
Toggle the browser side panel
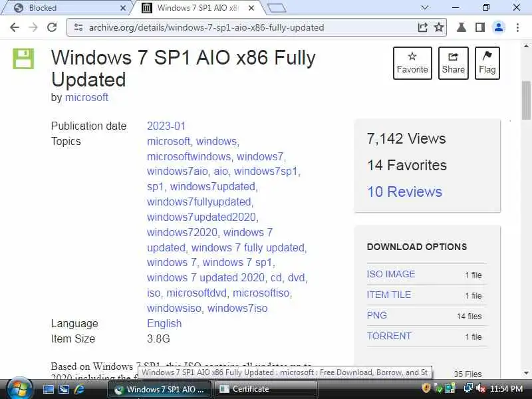(479, 27)
